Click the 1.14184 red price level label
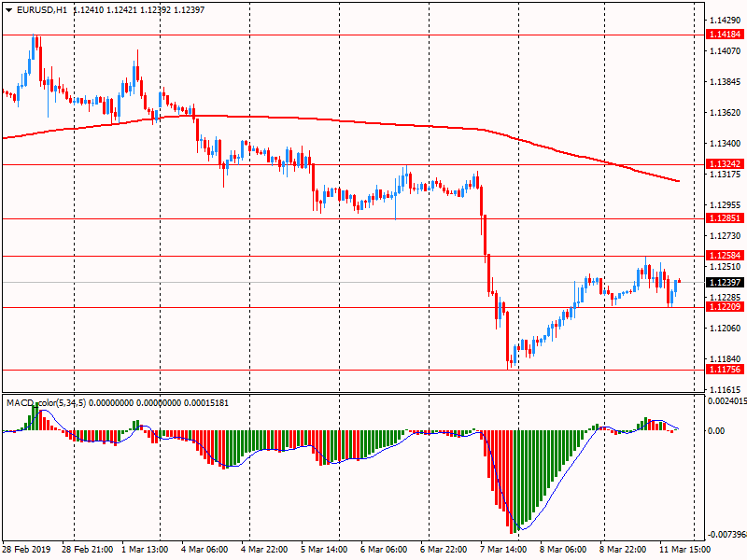The image size is (747, 560). click(726, 35)
